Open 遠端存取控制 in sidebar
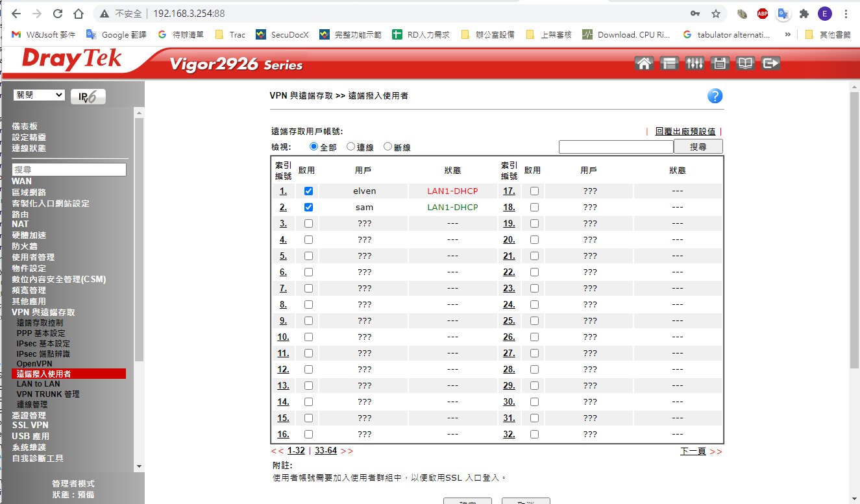The image size is (860, 504). [40, 323]
